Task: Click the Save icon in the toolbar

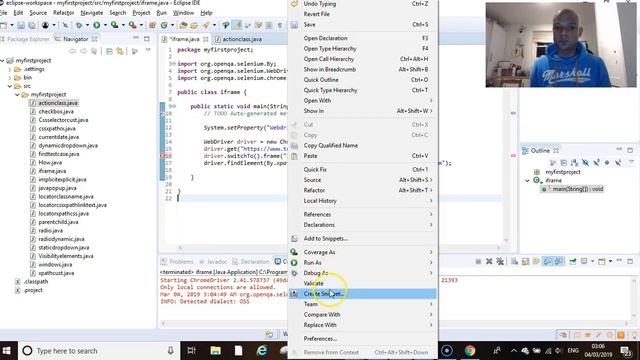Action: (21, 25)
